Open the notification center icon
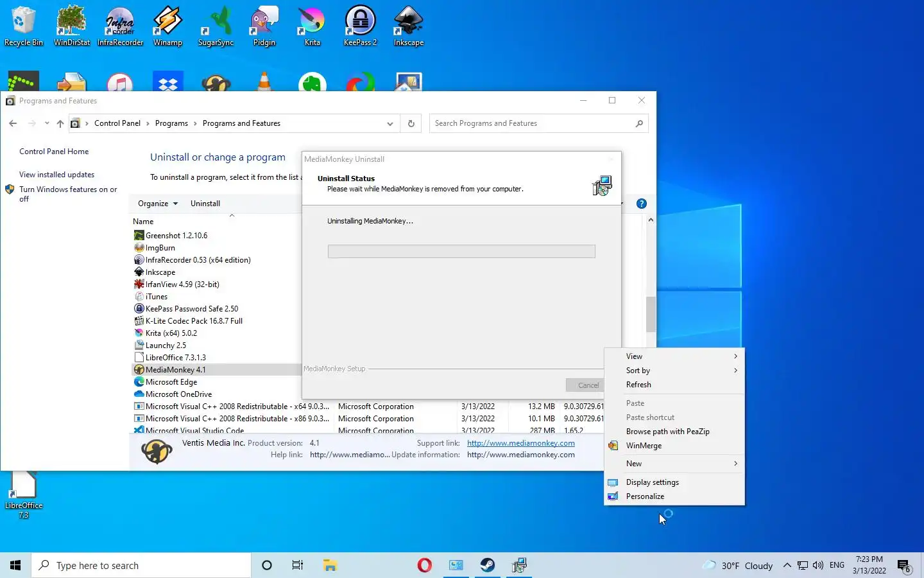 click(x=904, y=566)
